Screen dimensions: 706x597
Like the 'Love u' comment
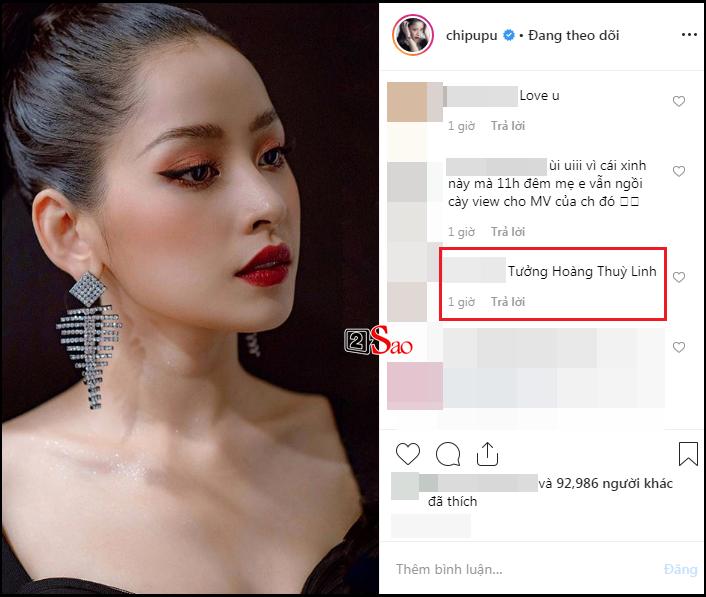click(679, 101)
